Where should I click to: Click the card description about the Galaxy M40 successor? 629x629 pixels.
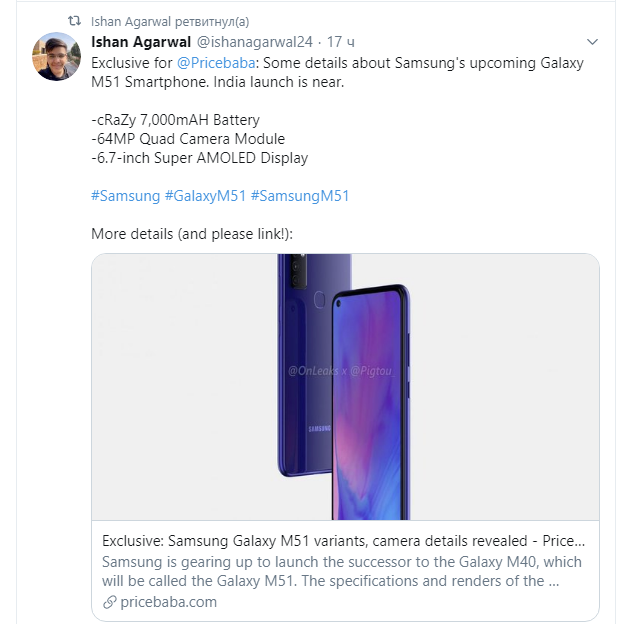[330, 571]
